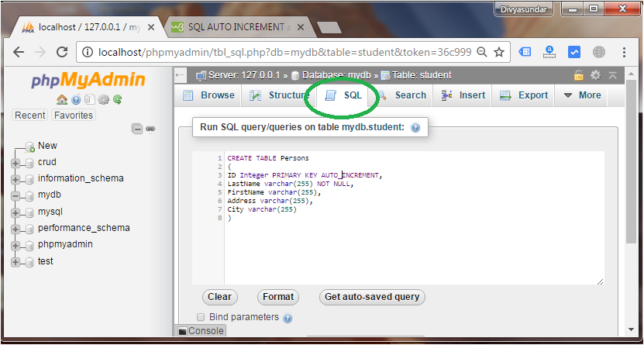Open the More dropdown menu

click(581, 95)
